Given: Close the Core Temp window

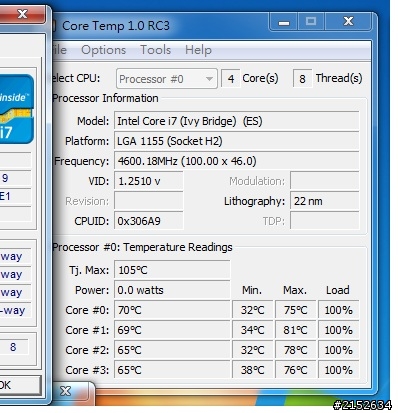Looking at the screenshot, I should (x=348, y=22).
